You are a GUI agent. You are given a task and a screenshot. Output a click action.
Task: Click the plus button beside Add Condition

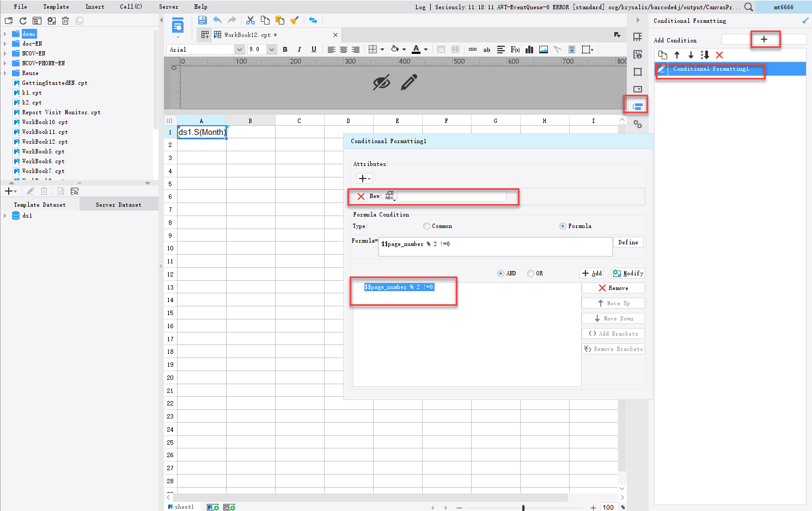tap(764, 39)
